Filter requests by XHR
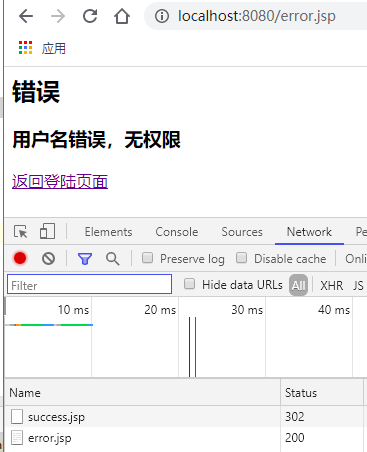This screenshot has height=452, width=367. click(331, 285)
